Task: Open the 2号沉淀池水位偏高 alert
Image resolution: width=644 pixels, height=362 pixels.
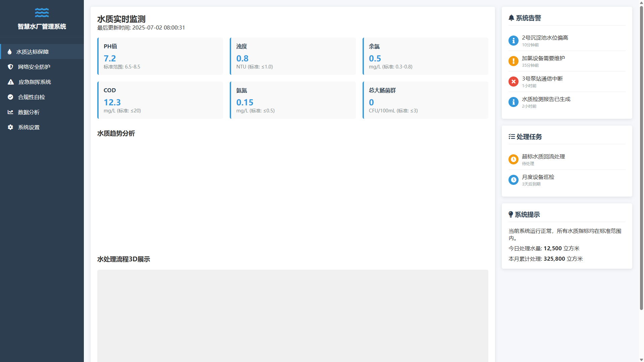Action: point(545,38)
